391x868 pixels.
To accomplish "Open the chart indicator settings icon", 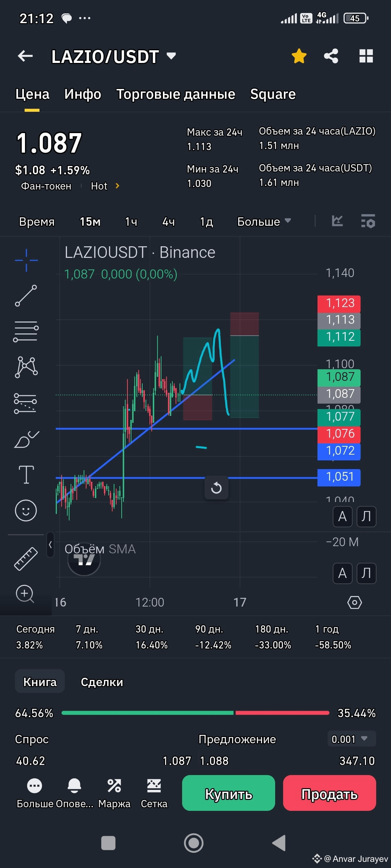I will pyautogui.click(x=368, y=221).
